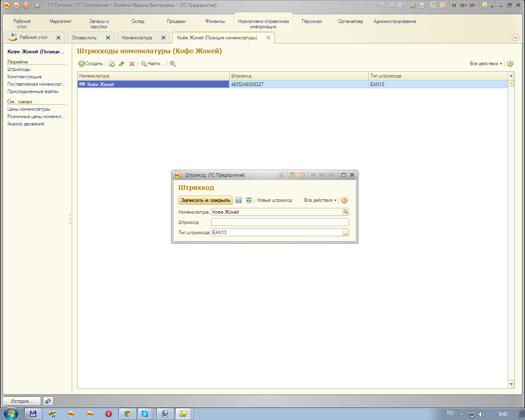
Task: Open the Продажи section
Action: pos(176,21)
